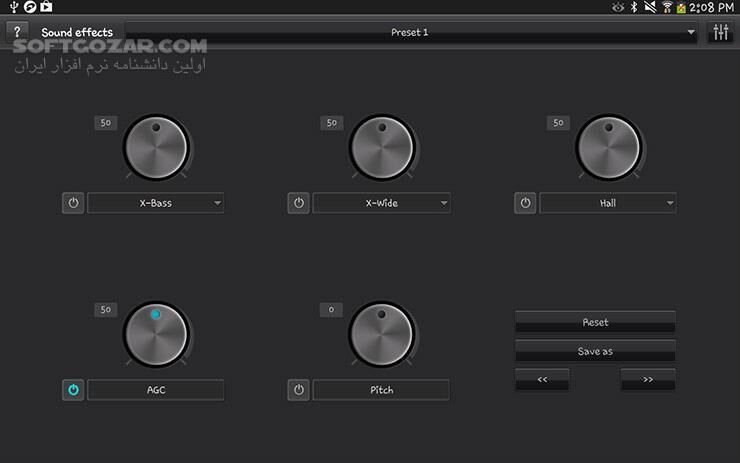
Task: Go to next preset with >> button
Action: point(647,380)
